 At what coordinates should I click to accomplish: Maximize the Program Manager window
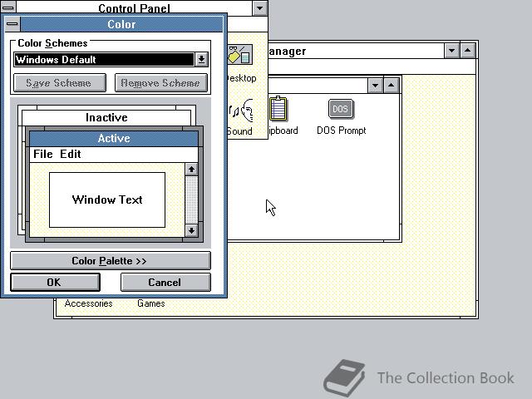pos(467,51)
